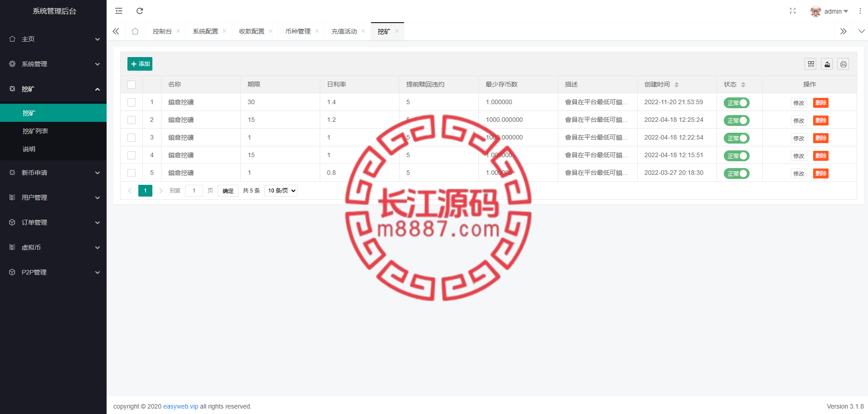Click the 主页 home icon in sidebar
Viewport: 868px width, 414px height.
[12, 39]
